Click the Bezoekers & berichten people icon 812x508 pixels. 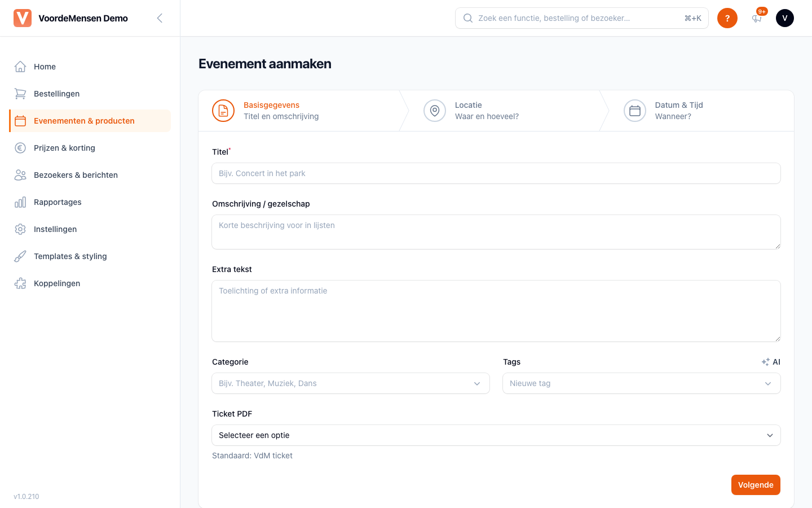coord(20,175)
